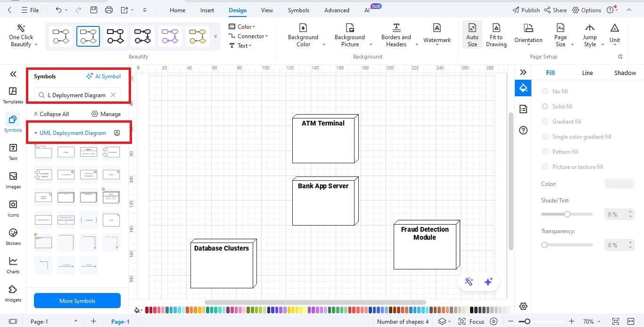The width and height of the screenshot is (644, 327).
Task: Open the Connector dropdown
Action: pos(248,36)
